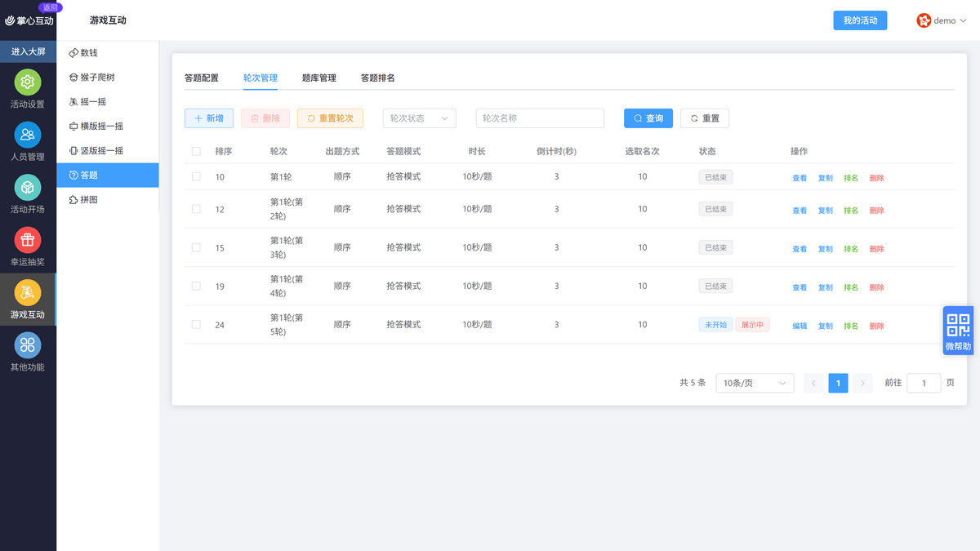Click the 前往 page number field
980x551 pixels.
coord(924,383)
